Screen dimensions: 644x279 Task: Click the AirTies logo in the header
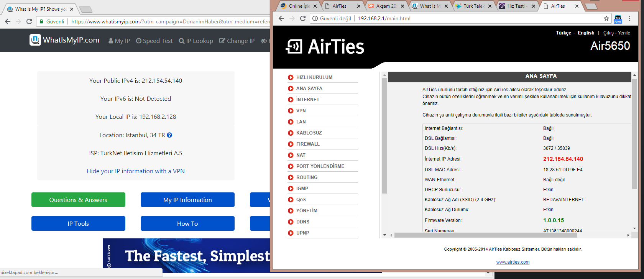[x=325, y=46]
